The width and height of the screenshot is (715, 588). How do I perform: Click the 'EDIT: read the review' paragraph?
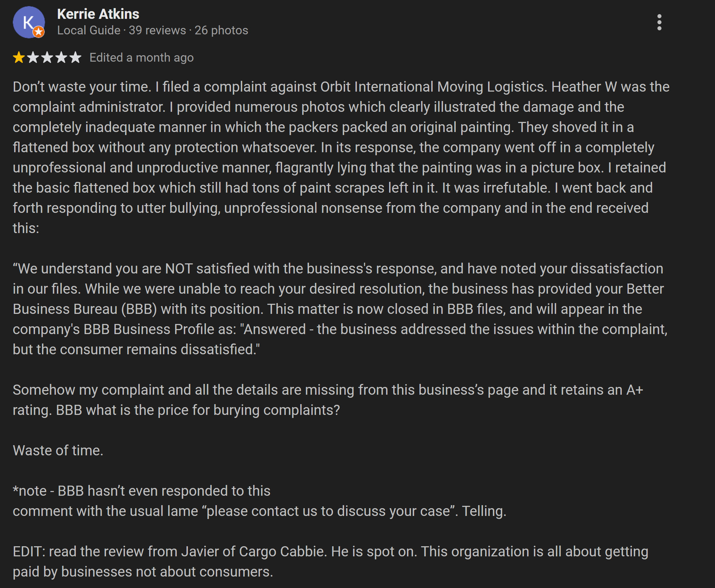331,562
